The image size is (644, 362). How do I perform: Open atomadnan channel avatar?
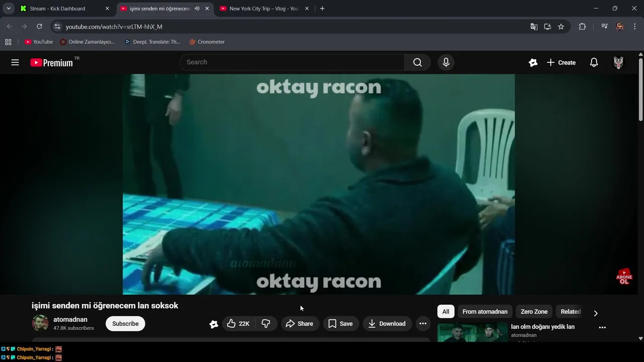coord(40,323)
